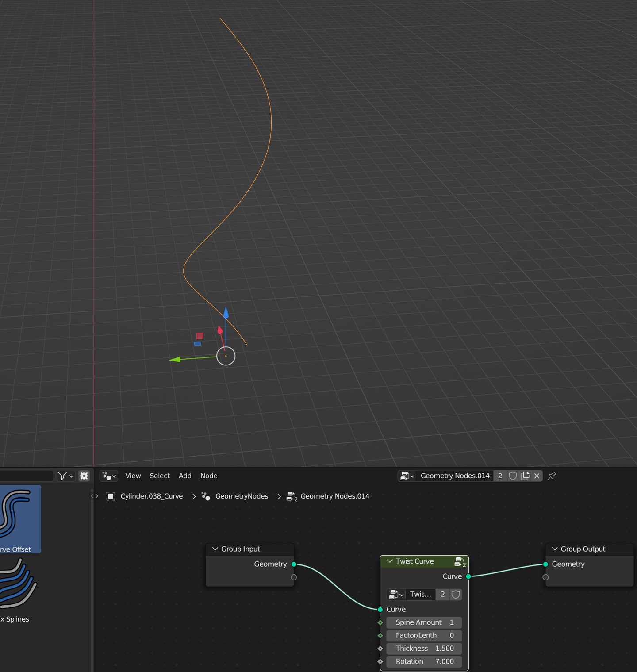Collapse the Group Output node
The width and height of the screenshot is (637, 672).
pyautogui.click(x=555, y=549)
